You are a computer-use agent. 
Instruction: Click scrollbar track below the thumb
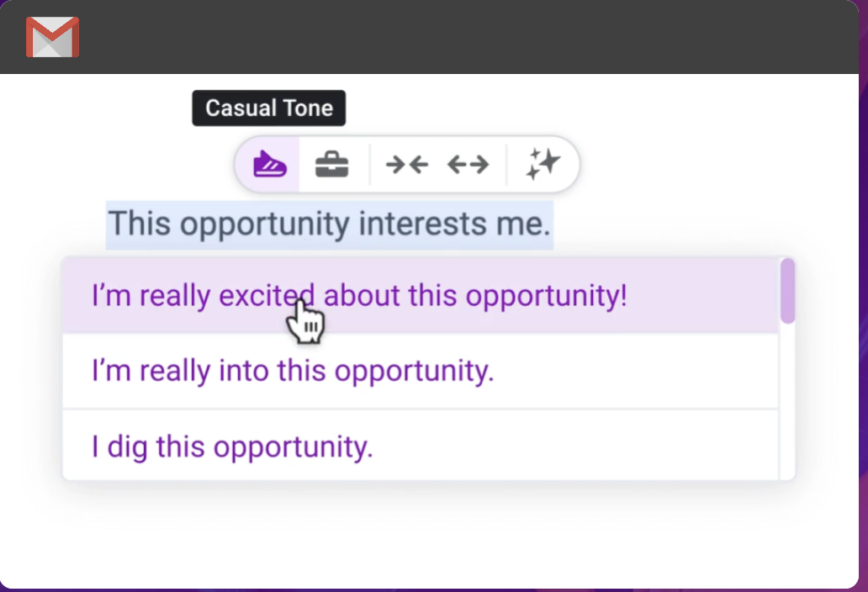tap(787, 404)
